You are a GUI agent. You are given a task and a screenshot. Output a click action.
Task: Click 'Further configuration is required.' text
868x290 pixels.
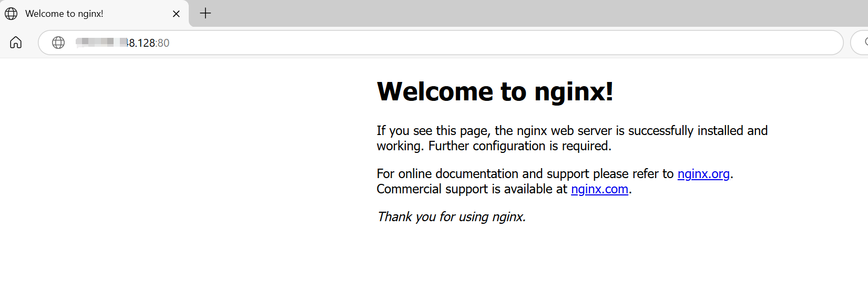tap(519, 146)
